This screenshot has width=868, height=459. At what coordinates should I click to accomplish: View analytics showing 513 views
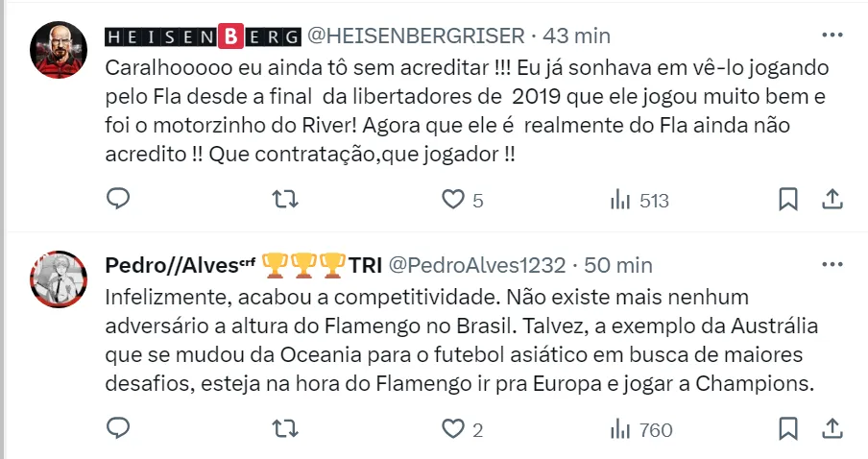pos(639,200)
